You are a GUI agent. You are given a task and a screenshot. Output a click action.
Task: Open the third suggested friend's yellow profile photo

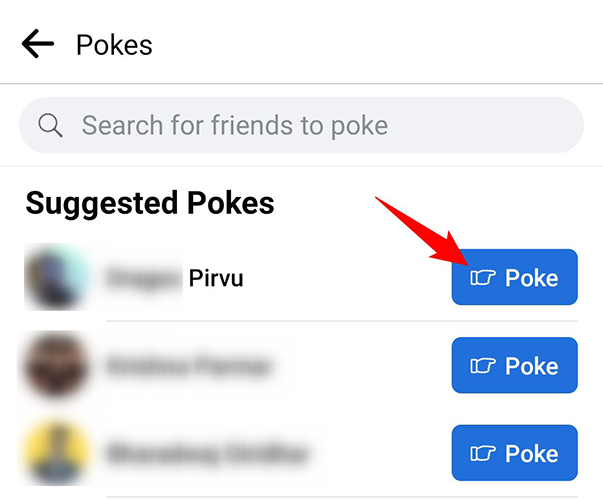(x=57, y=453)
